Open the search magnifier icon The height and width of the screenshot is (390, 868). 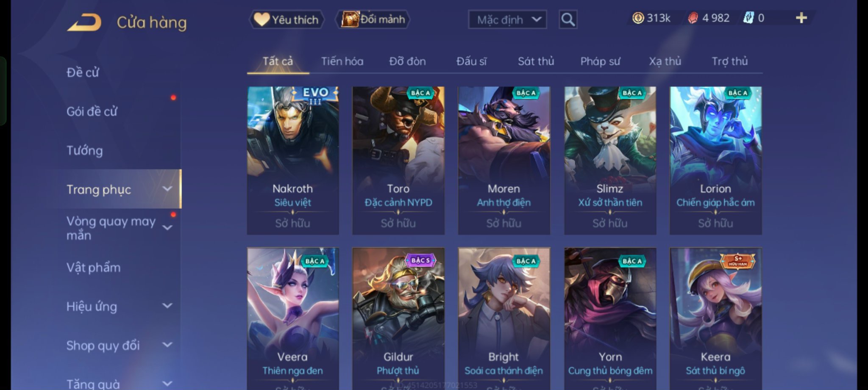coord(568,19)
